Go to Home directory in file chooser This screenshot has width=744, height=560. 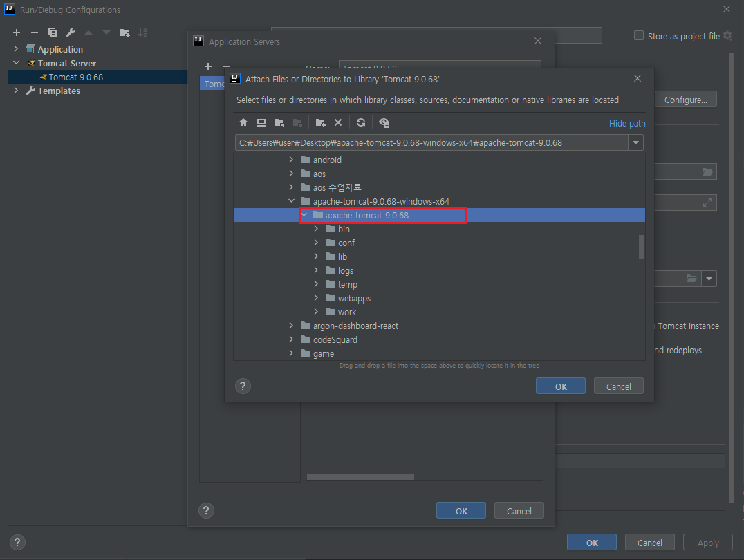coord(243,122)
